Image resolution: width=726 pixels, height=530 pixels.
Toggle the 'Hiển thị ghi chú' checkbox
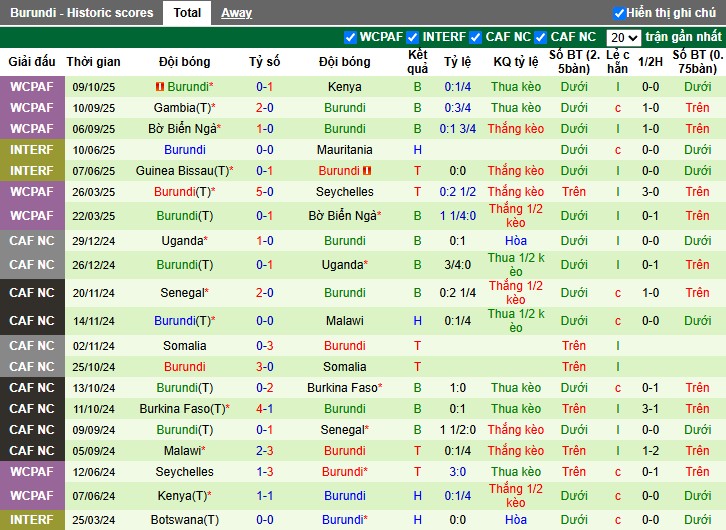point(619,13)
